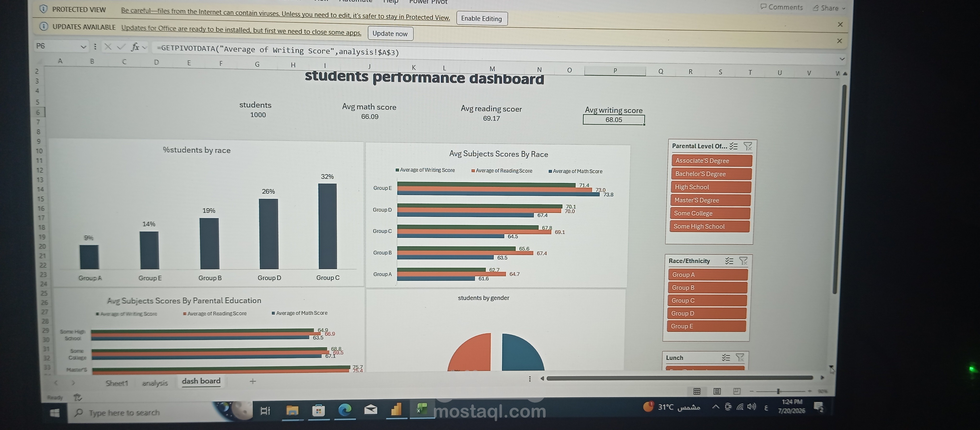The width and height of the screenshot is (980, 430).
Task: Click the Update now button
Action: click(x=390, y=33)
